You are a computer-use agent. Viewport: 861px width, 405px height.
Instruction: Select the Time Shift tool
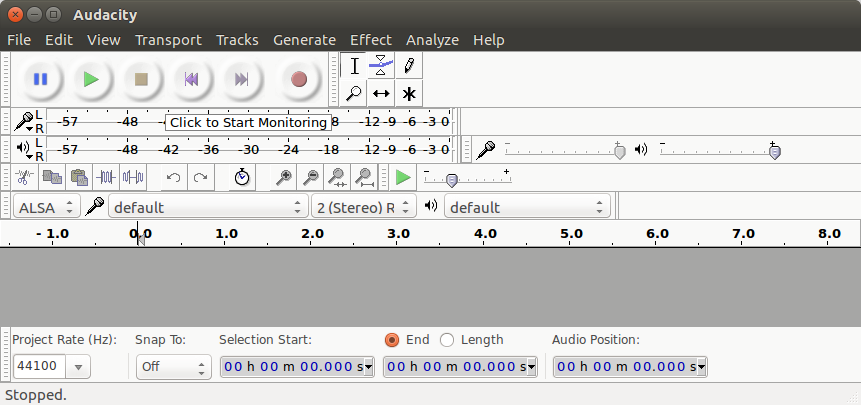point(381,94)
